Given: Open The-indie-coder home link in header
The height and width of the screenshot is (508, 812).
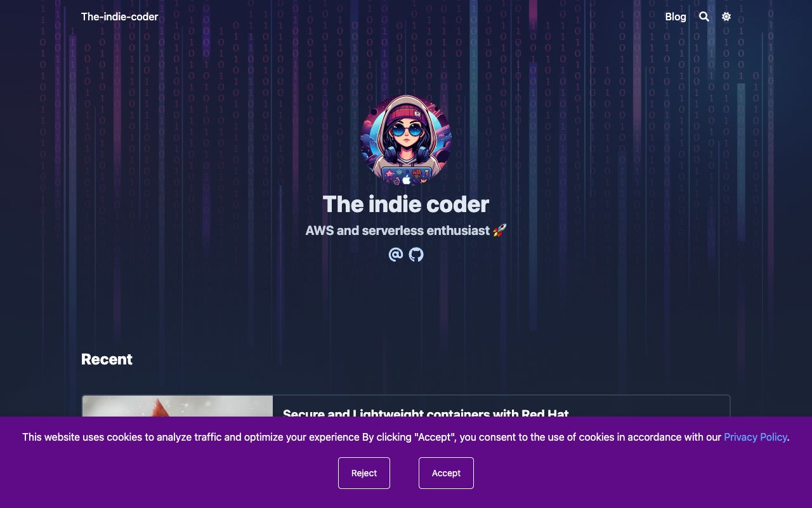Looking at the screenshot, I should click(120, 17).
